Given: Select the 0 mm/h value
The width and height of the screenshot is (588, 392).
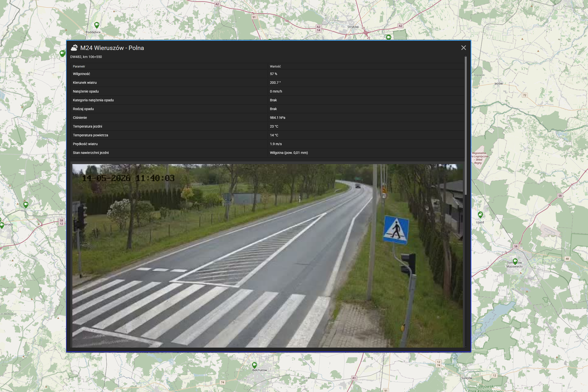Looking at the screenshot, I should coord(276,91).
